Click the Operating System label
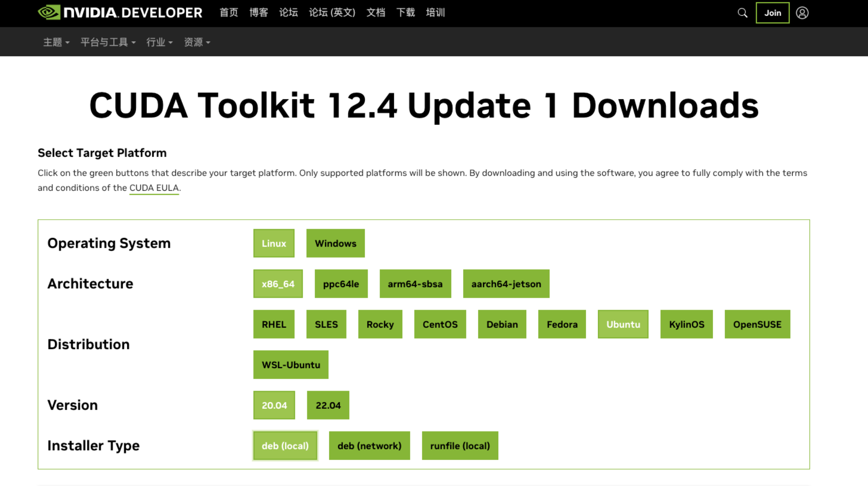 pyautogui.click(x=109, y=243)
